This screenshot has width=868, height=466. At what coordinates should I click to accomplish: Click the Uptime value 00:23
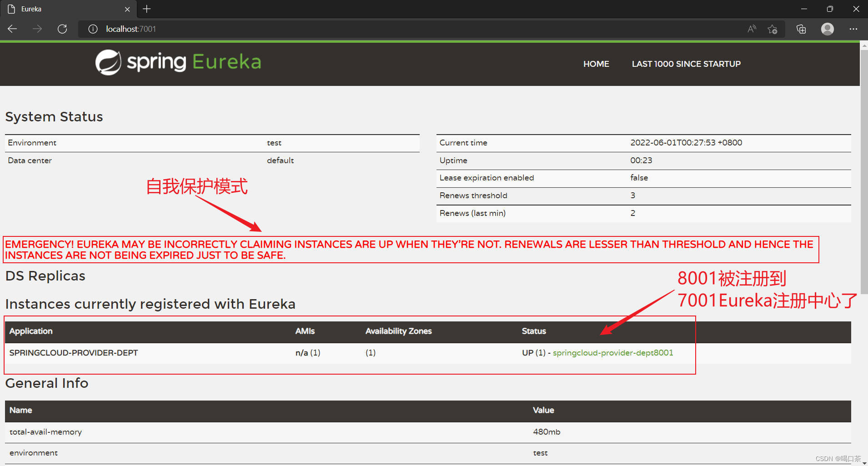(641, 160)
